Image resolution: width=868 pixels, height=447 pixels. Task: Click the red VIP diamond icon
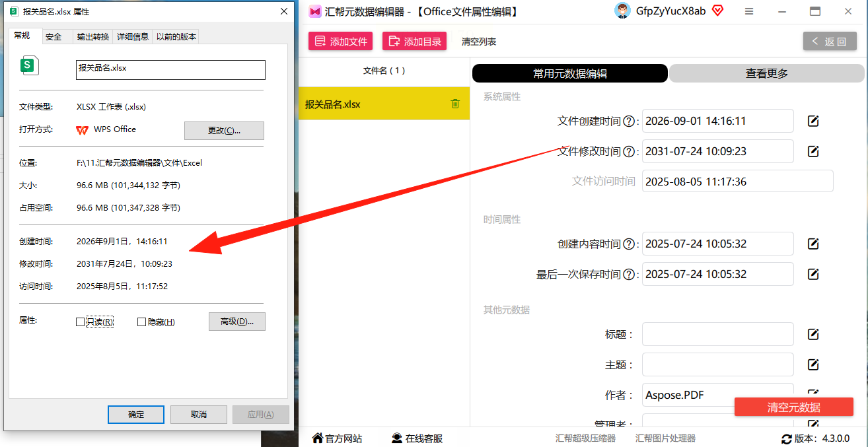tap(717, 11)
